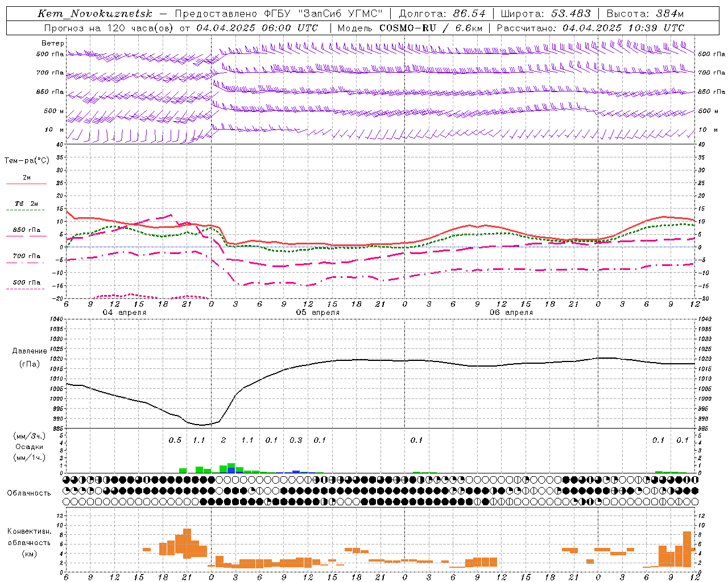Click the '05 апреля' date label
This screenshot has width=728, height=582.
coord(317,313)
